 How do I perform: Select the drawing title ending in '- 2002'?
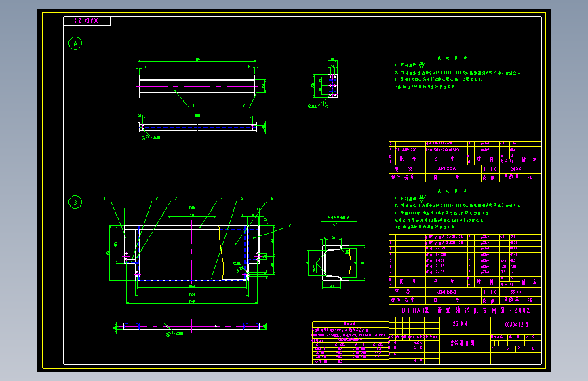click(x=466, y=310)
